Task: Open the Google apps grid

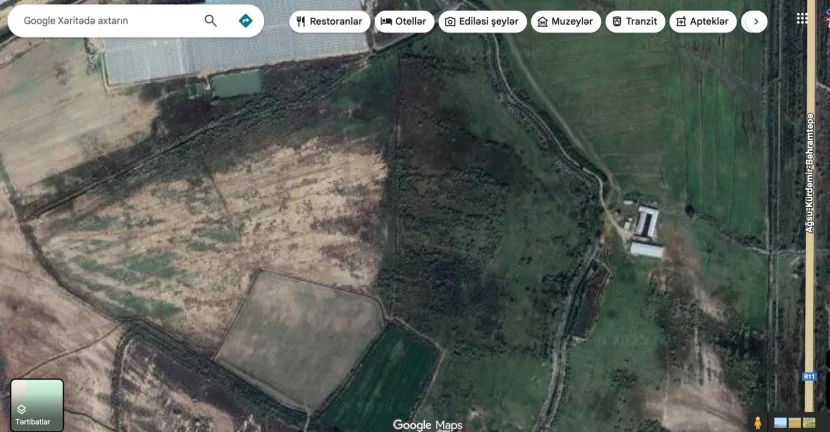Action: 802,19
